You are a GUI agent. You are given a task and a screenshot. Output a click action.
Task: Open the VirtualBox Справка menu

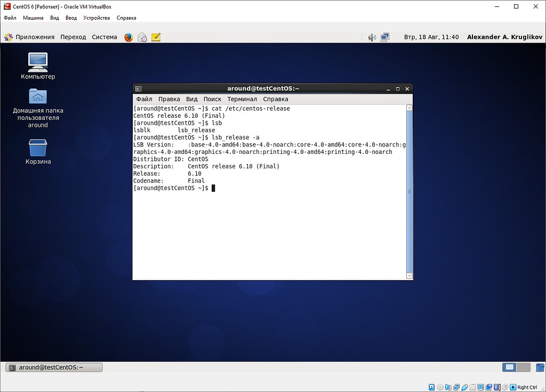point(126,18)
